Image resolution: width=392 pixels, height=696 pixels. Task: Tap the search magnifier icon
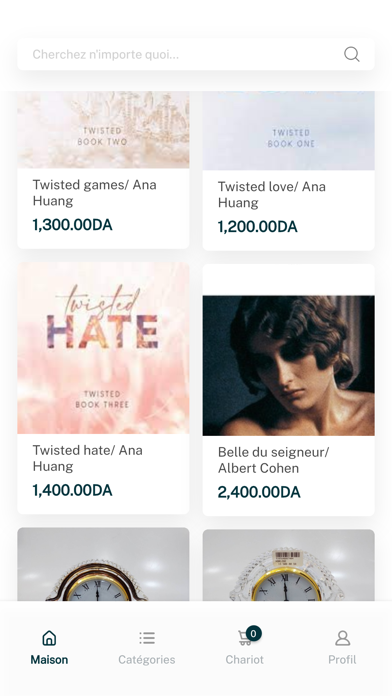352,54
